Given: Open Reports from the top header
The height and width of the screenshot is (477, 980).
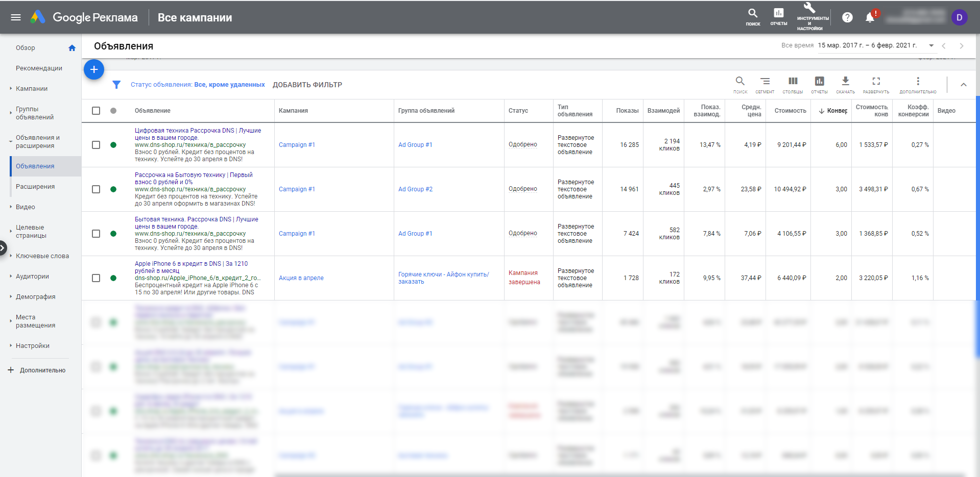Looking at the screenshot, I should [778, 17].
